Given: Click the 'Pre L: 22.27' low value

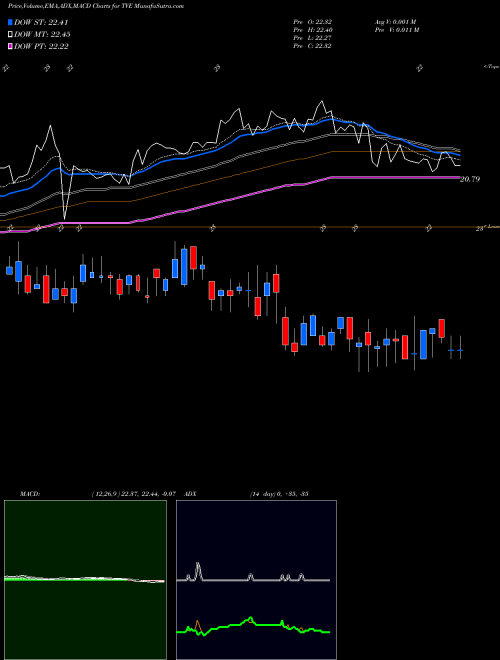Looking at the screenshot, I should pos(312,38).
